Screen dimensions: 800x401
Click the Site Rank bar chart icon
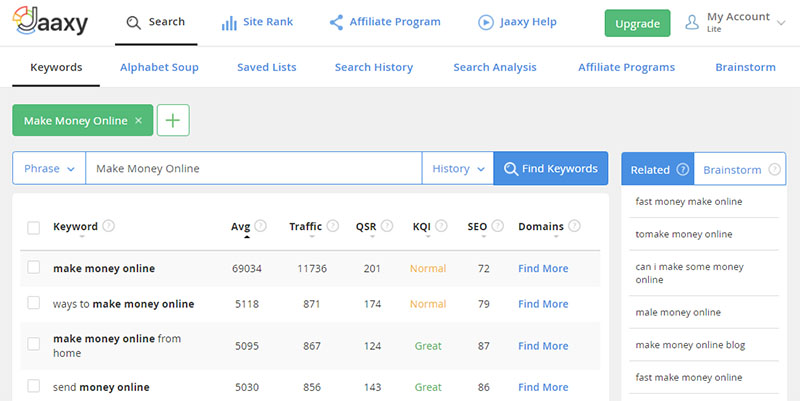tap(229, 22)
